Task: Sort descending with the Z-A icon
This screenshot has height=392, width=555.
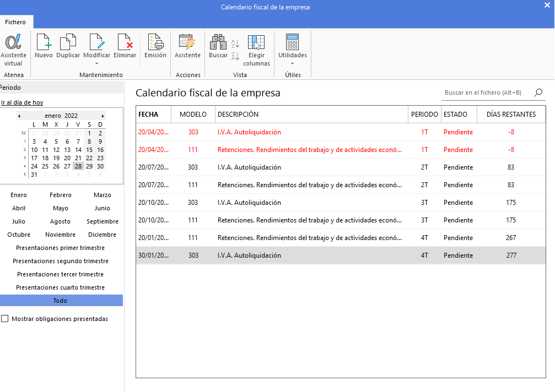Action: pos(235,56)
